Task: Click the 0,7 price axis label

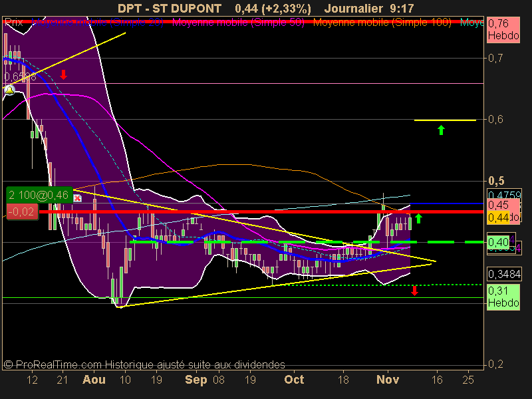Action: tap(495, 58)
